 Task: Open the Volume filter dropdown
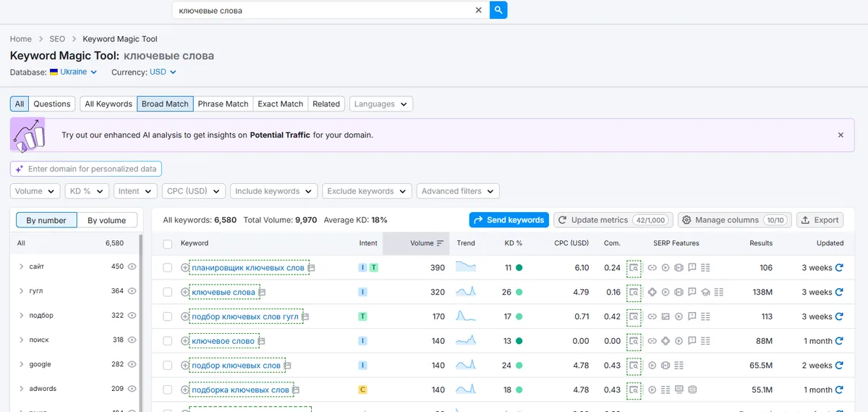coord(35,191)
